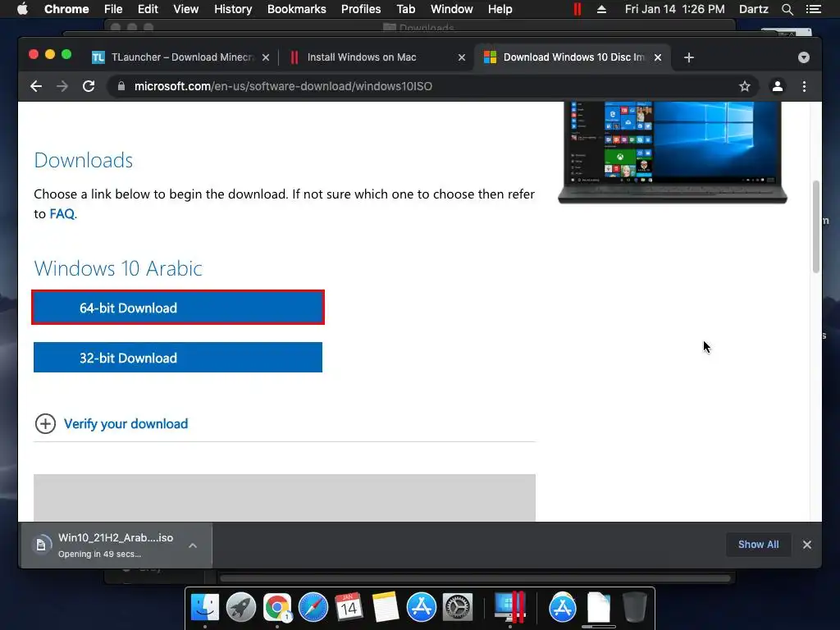
Task: Open the Bookmarks menu
Action: pyautogui.click(x=297, y=9)
